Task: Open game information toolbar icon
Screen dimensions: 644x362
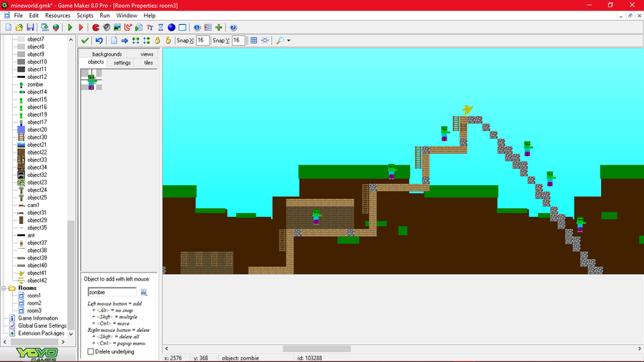Action: (197, 27)
